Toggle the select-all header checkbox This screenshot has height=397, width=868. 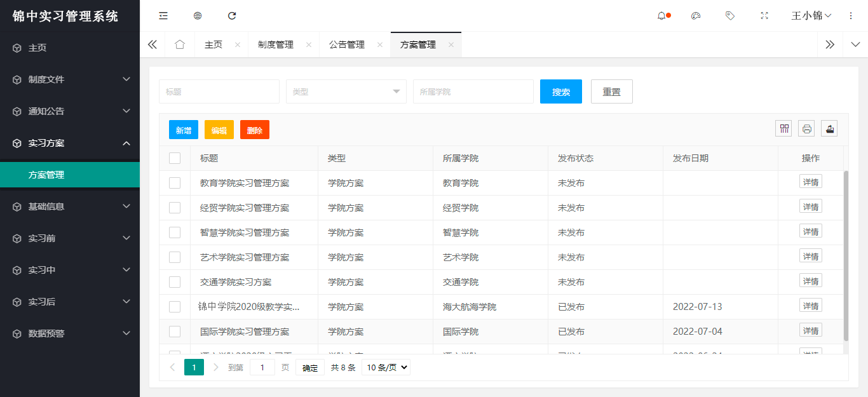coord(175,158)
